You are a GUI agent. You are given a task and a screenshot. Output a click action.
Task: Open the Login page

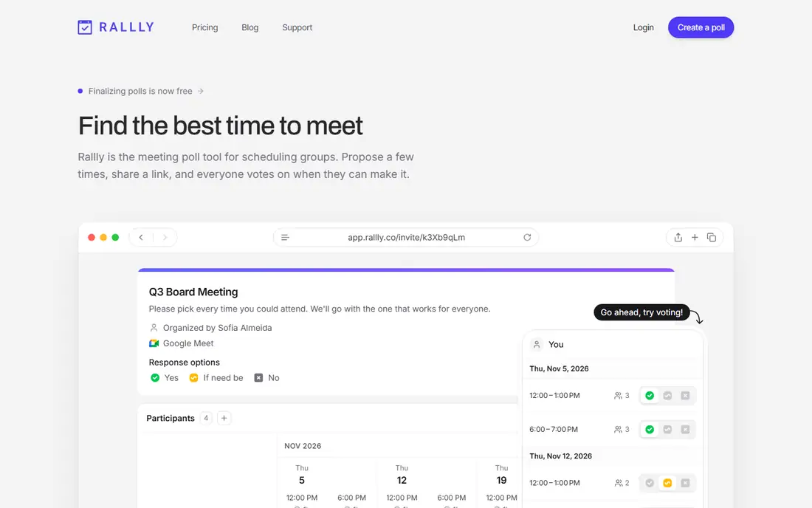(x=643, y=27)
